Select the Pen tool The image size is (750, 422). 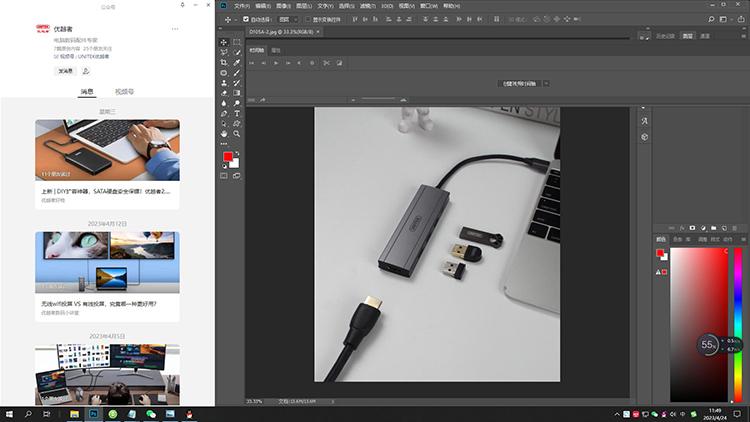(224, 113)
